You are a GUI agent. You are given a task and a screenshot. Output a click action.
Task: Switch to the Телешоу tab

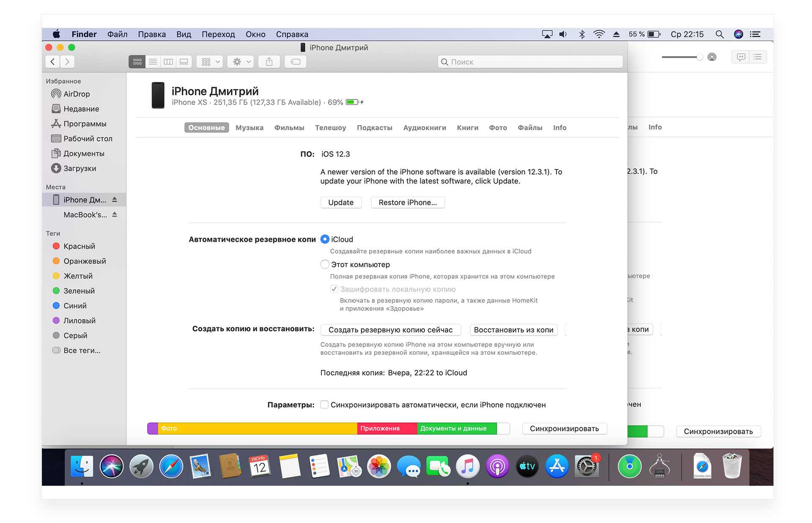pyautogui.click(x=330, y=128)
